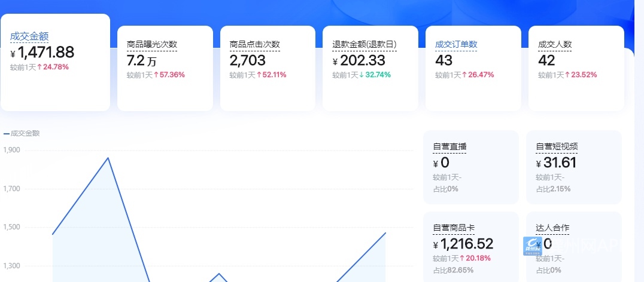
Task: Select the 成交订单数 metric card
Action: click(x=473, y=69)
